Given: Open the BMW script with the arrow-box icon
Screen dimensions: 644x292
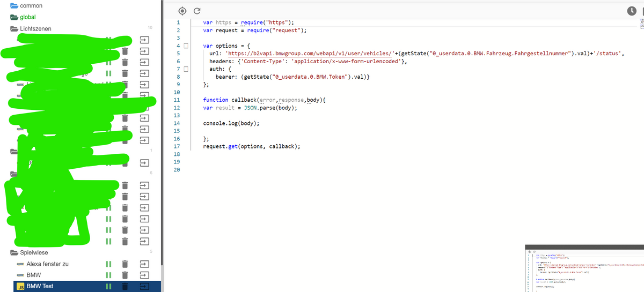Looking at the screenshot, I should 145,275.
